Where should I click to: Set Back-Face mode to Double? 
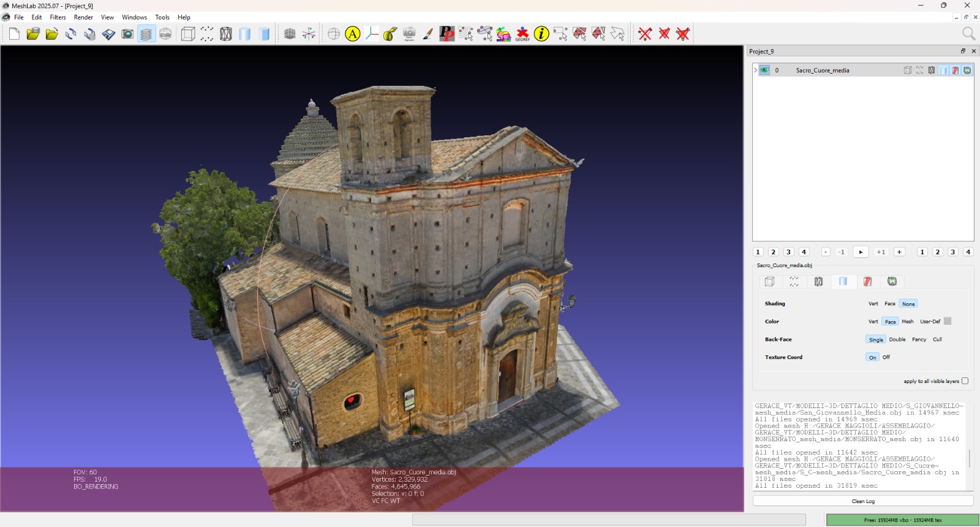tap(897, 339)
